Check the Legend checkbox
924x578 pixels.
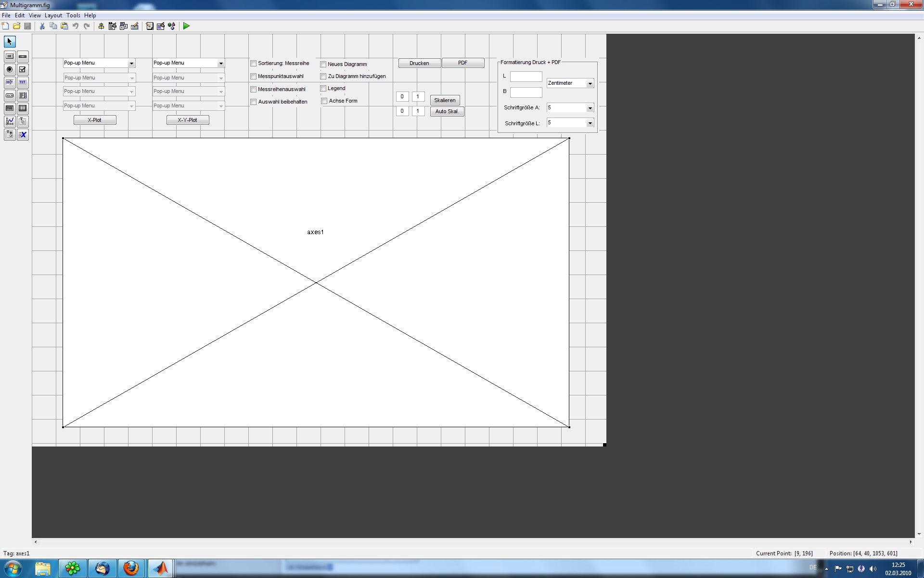(323, 89)
